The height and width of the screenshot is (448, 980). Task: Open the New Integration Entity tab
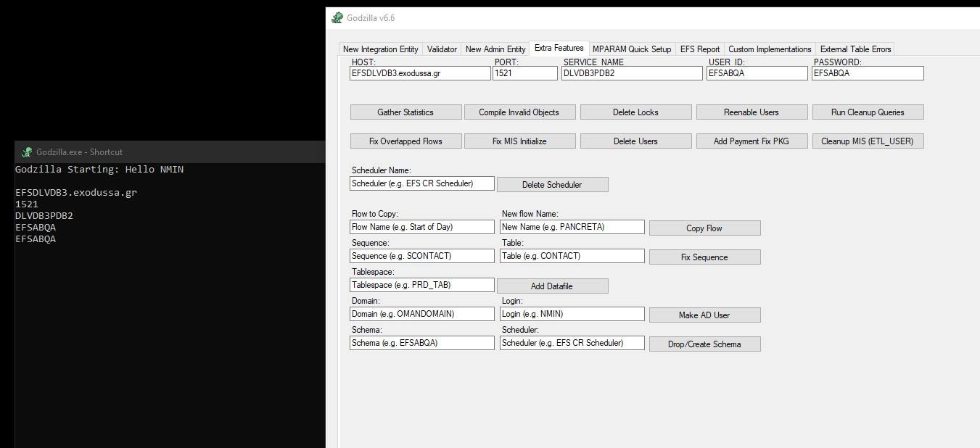[x=380, y=49]
